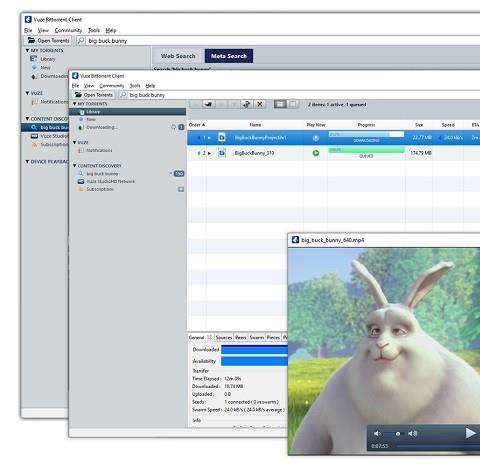
Task: Switch to the Pieces details tab
Action: [273, 337]
